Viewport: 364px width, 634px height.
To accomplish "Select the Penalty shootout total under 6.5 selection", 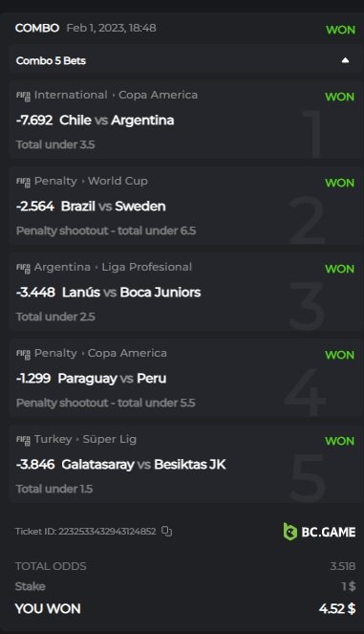I will [x=106, y=230].
